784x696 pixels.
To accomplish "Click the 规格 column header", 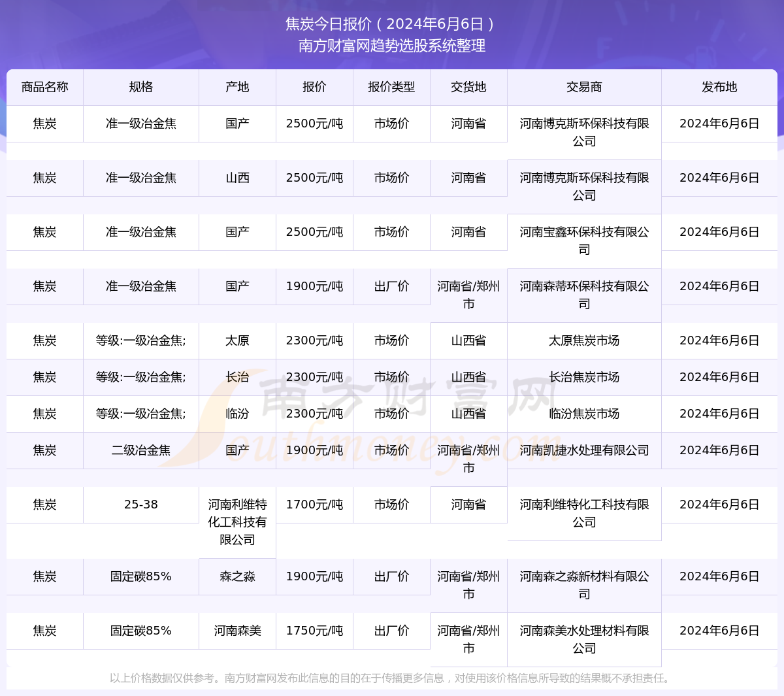I will coord(140,87).
